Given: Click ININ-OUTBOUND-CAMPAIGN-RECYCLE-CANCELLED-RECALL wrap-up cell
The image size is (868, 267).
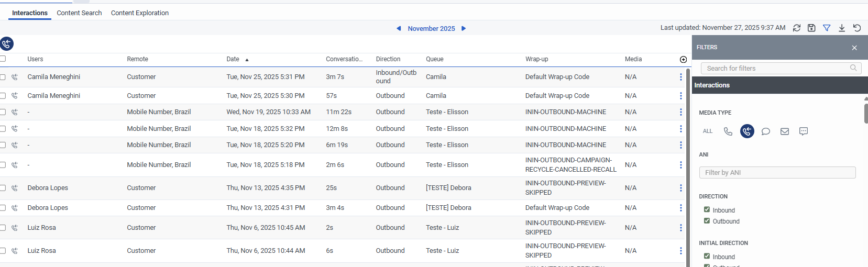Looking at the screenshot, I should (x=570, y=165).
